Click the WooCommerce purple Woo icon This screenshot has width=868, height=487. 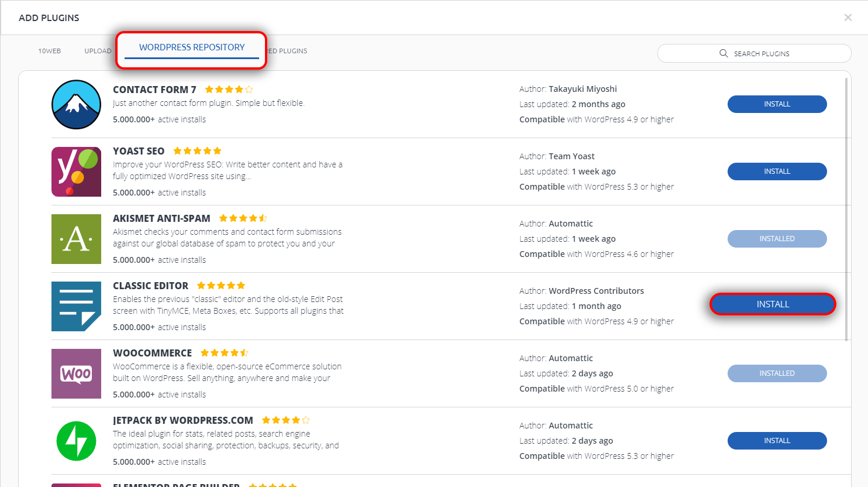[76, 373]
